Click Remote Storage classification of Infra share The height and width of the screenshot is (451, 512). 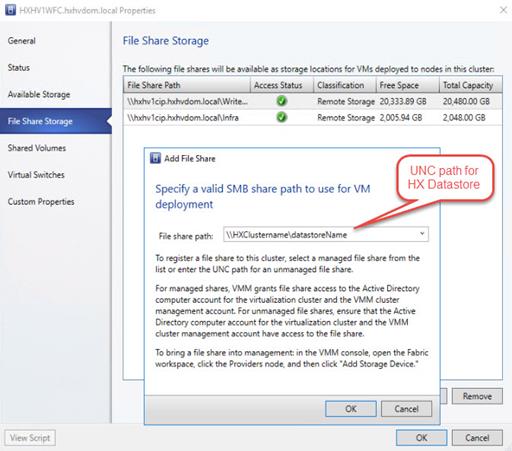click(346, 118)
